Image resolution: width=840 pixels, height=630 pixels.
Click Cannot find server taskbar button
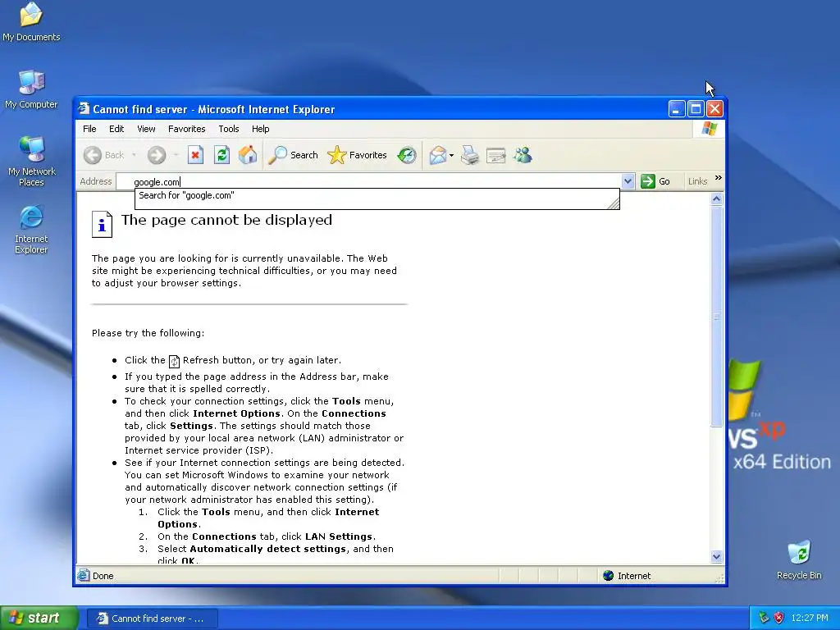point(152,619)
